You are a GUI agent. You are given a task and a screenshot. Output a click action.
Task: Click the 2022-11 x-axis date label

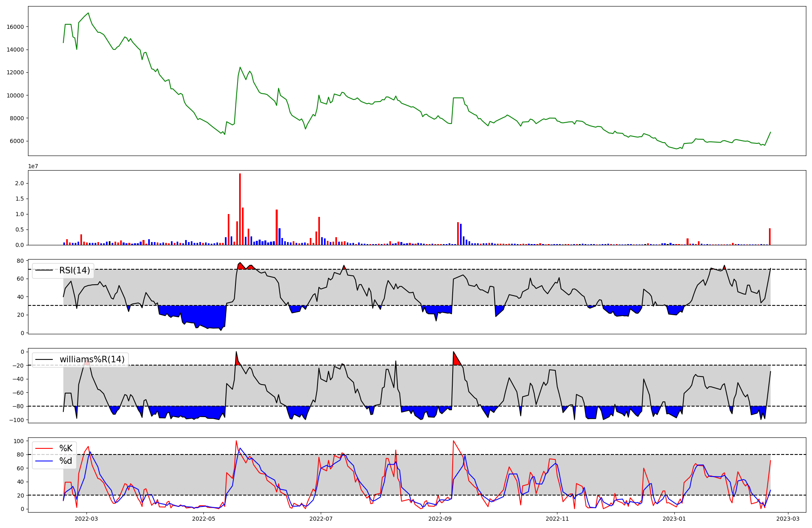click(557, 519)
